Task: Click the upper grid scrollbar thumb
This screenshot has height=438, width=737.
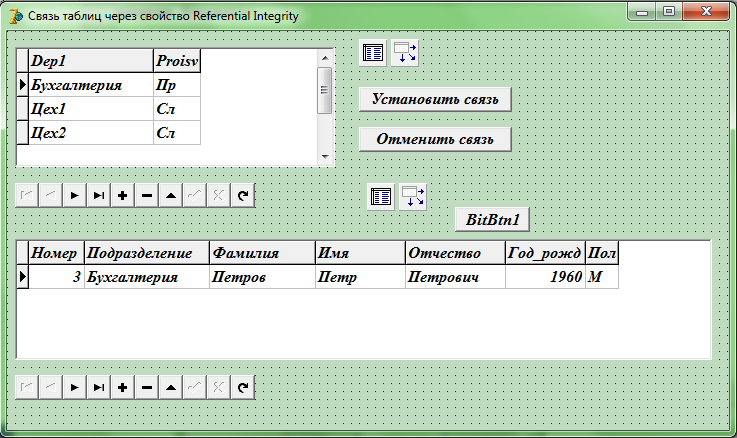Action: (325, 90)
